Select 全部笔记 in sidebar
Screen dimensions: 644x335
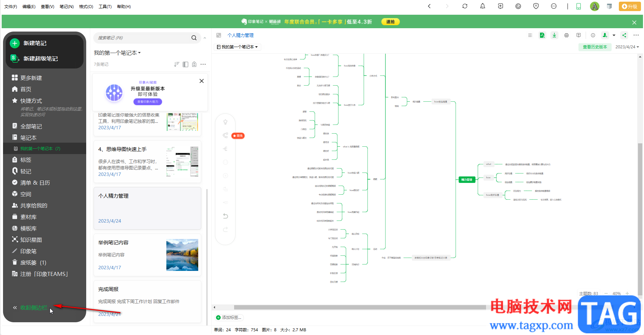pos(31,126)
